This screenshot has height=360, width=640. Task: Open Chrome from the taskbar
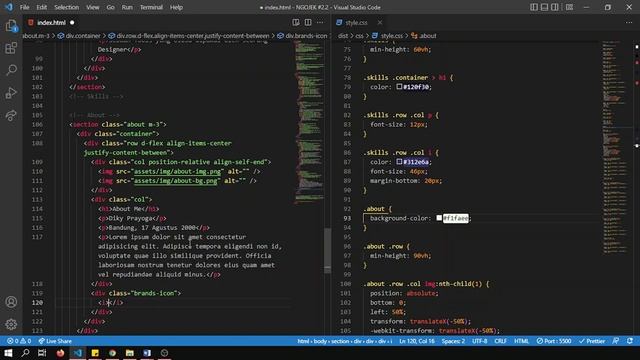click(112, 353)
